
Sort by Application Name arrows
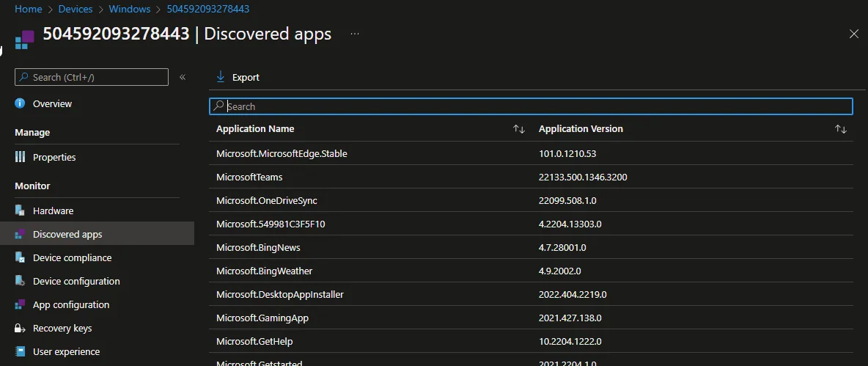click(519, 129)
